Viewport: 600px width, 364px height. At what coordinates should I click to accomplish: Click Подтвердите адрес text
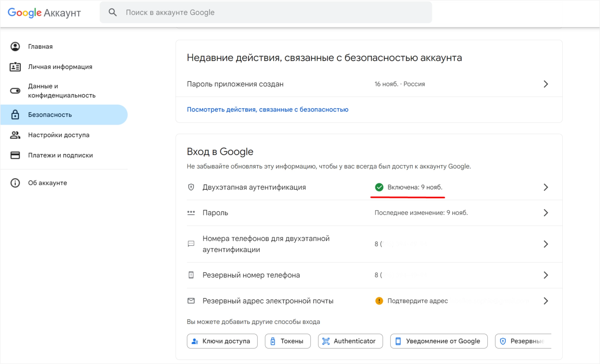coord(418,301)
